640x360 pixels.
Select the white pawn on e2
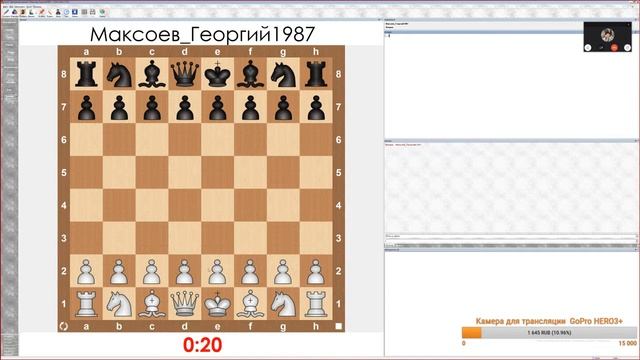218,271
